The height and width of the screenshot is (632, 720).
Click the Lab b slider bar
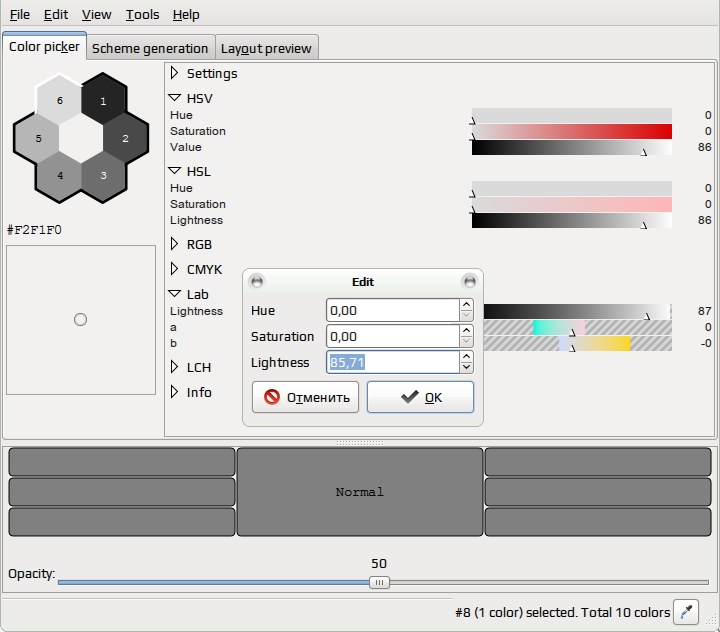(x=578, y=344)
